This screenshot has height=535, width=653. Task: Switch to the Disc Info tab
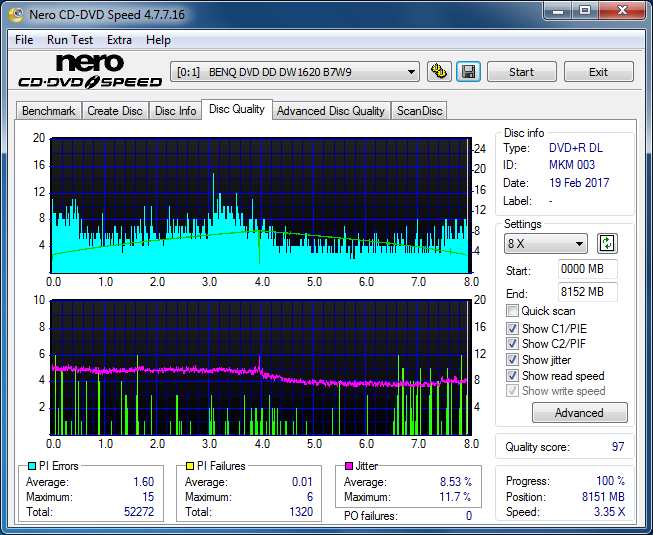(175, 111)
